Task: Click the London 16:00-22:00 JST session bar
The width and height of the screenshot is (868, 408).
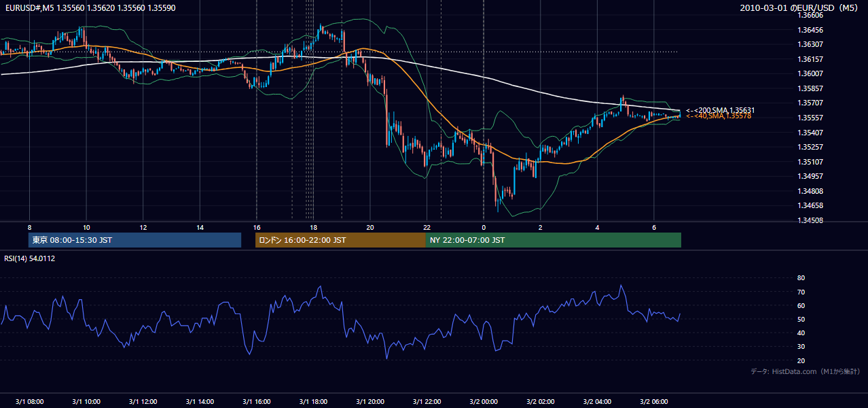Action: (x=340, y=240)
